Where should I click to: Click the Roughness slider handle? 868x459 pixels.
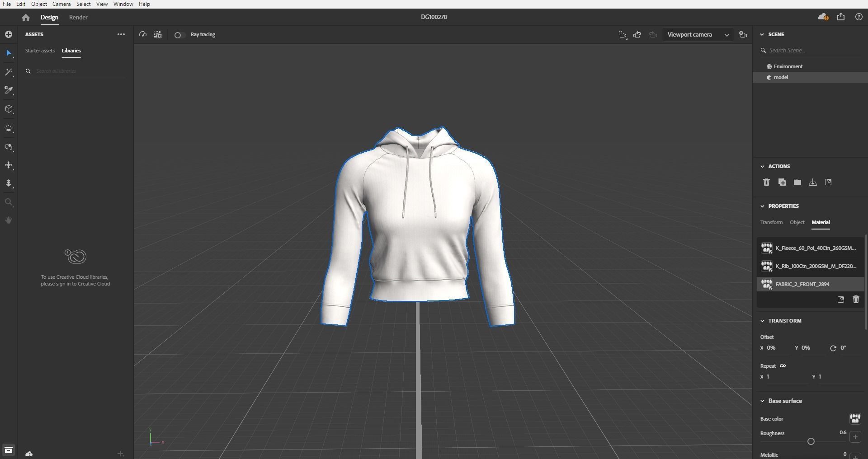coord(811,441)
